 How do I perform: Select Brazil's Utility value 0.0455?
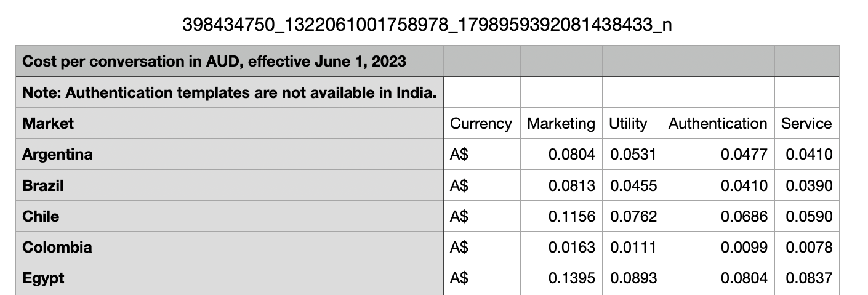point(633,185)
